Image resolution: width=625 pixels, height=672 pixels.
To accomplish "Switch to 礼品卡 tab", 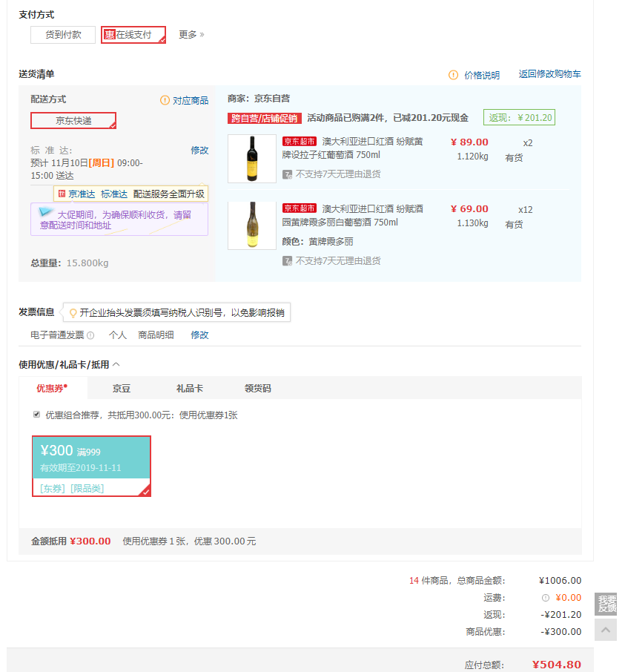I will [189, 388].
